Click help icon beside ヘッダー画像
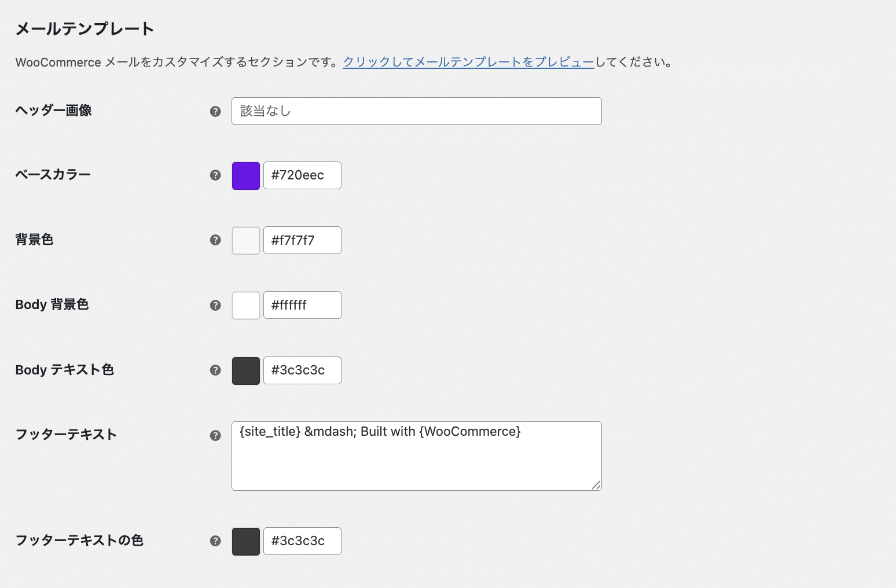Viewport: 896px width, 588px height. pos(215,111)
